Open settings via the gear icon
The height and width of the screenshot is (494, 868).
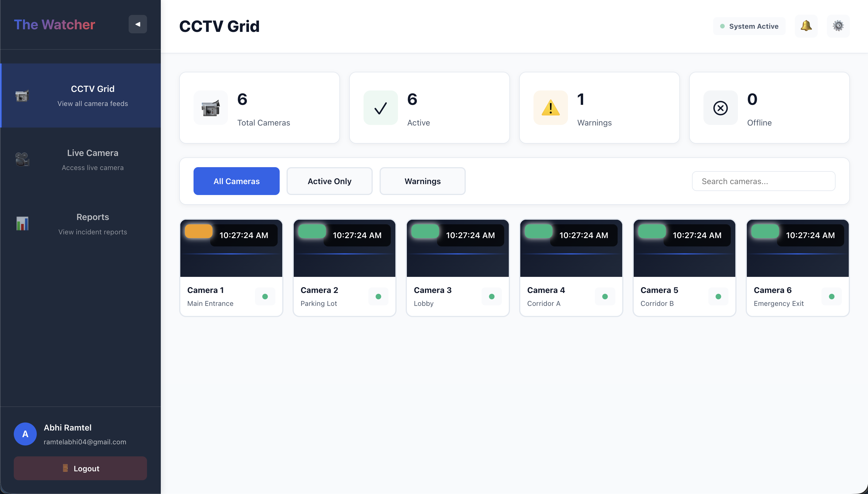(838, 26)
